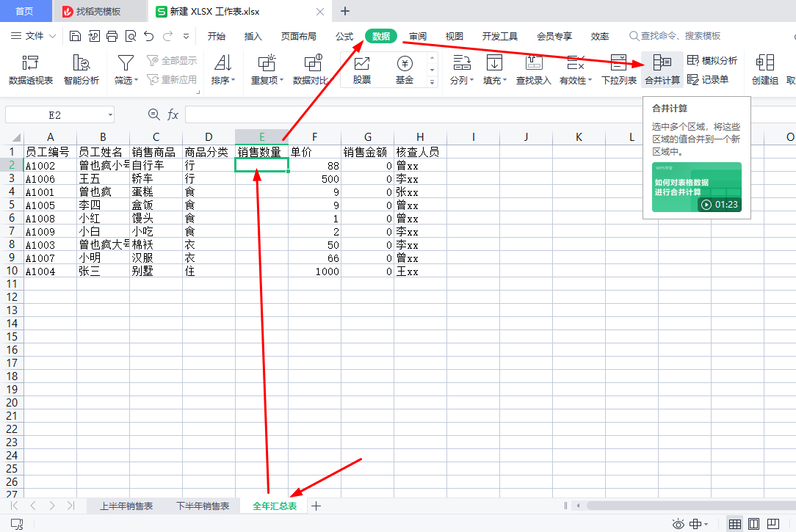The height and width of the screenshot is (532, 796).
Task: Click the Redo arrow
Action: pos(167,36)
